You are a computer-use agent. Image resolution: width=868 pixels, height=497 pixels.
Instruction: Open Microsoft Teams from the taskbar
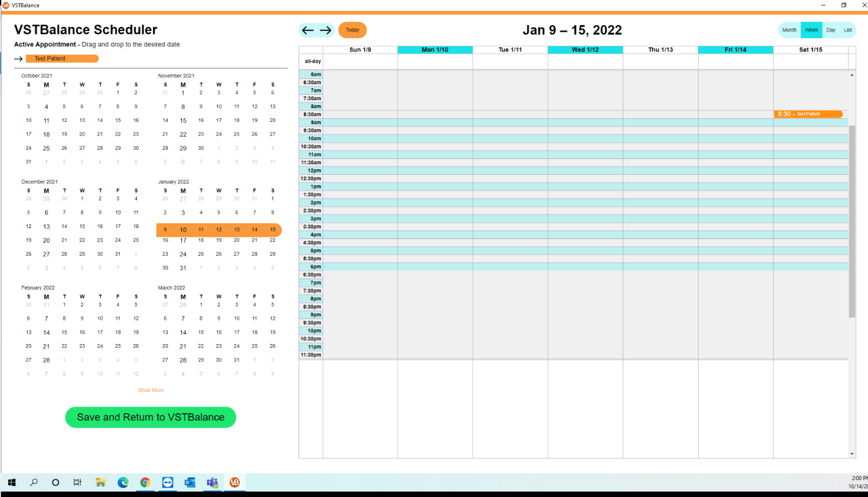coord(212,482)
